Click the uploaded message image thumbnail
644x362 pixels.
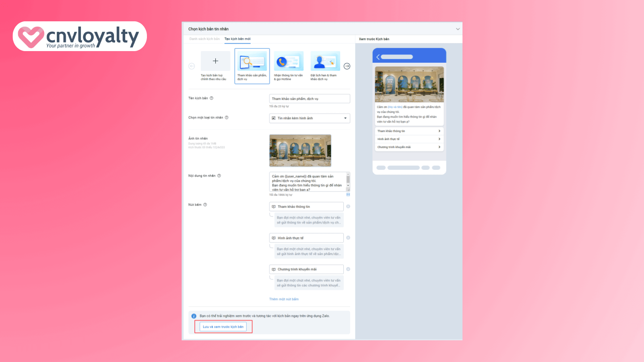(x=300, y=150)
